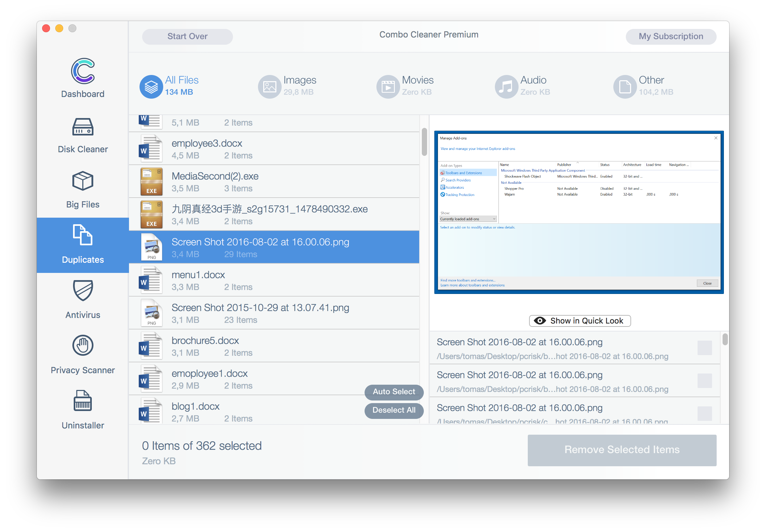Click yellow minimize window button
Viewport: 766px width, 532px height.
coord(59,28)
